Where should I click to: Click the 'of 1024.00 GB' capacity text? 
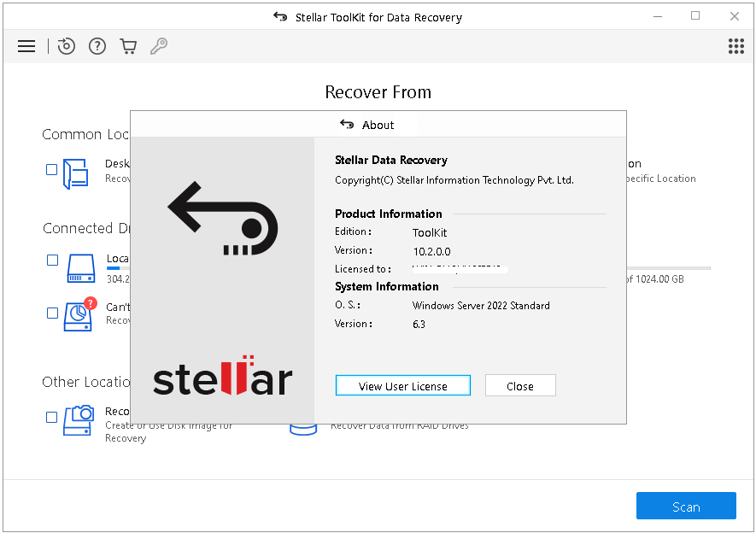[655, 279]
